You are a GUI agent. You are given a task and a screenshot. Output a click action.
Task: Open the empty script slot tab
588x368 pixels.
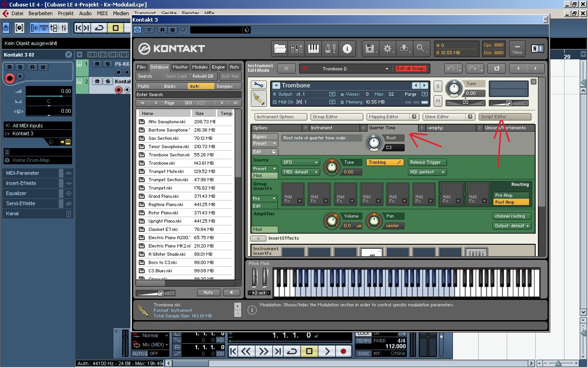point(450,128)
